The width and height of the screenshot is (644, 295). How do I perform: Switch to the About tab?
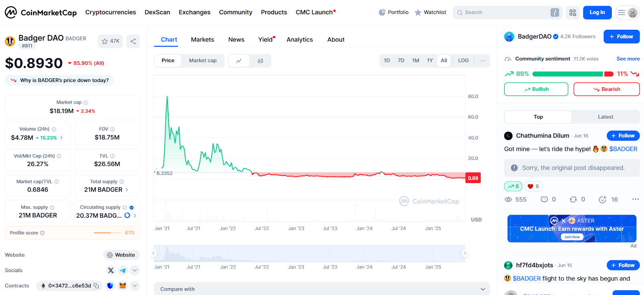coord(336,40)
